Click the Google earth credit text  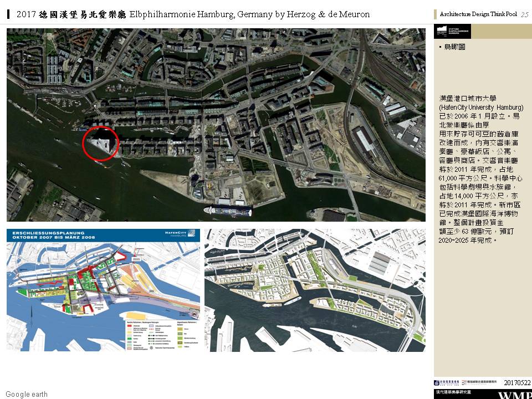tap(27, 395)
